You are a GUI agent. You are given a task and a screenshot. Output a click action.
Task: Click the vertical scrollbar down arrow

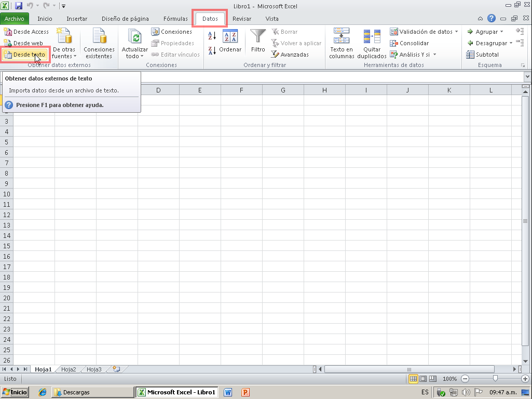pyautogui.click(x=525, y=361)
